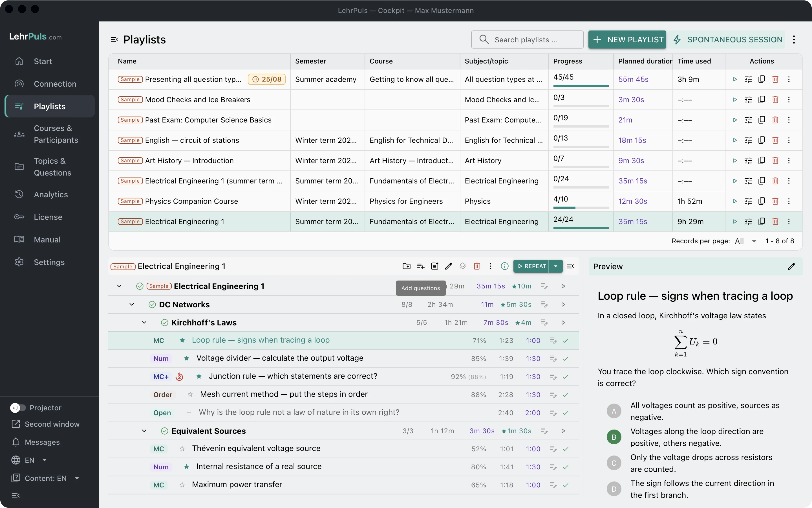Screen dimensions: 812x508
Task: Delete the Past Exam: Computer Science Basics playlist
Action: point(775,120)
